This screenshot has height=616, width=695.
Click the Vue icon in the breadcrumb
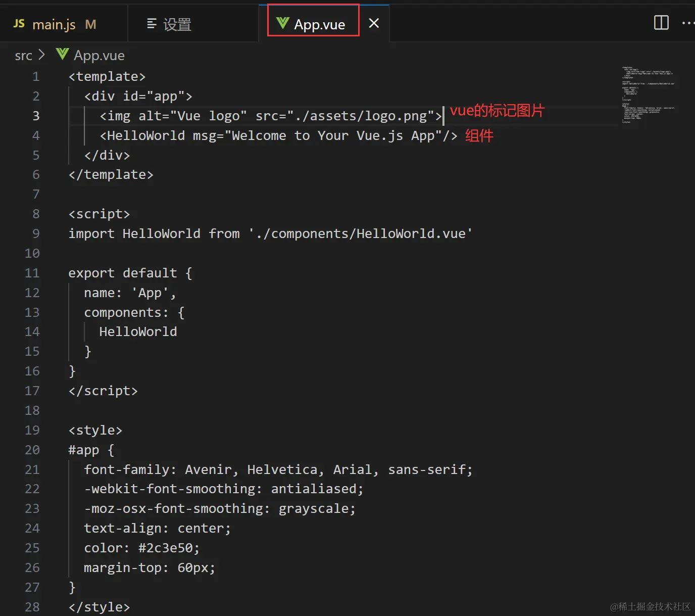pyautogui.click(x=62, y=54)
